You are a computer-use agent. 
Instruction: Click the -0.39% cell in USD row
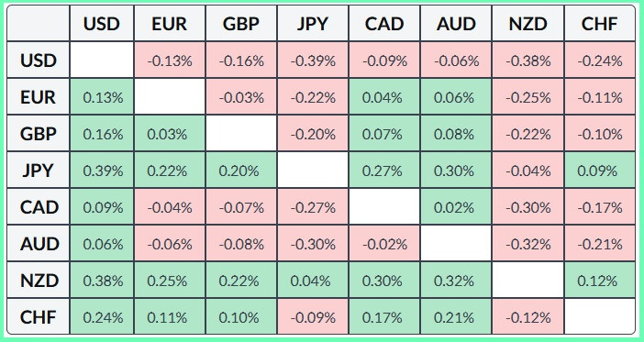click(x=313, y=61)
